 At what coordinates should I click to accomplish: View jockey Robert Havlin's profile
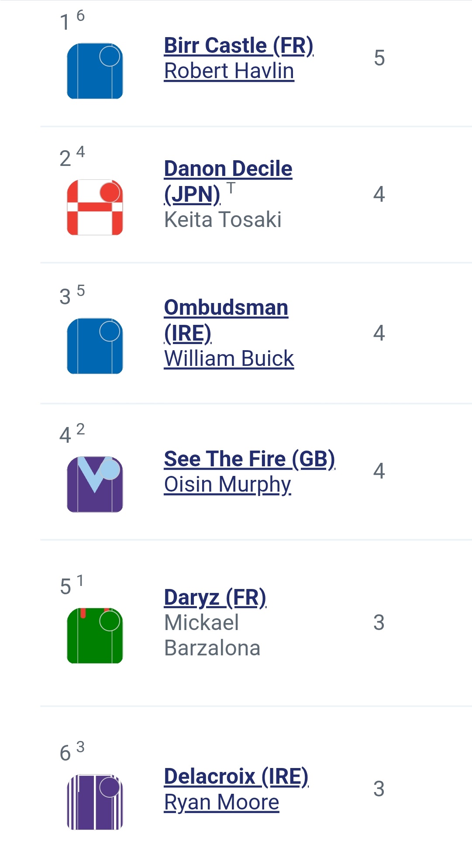(x=229, y=71)
